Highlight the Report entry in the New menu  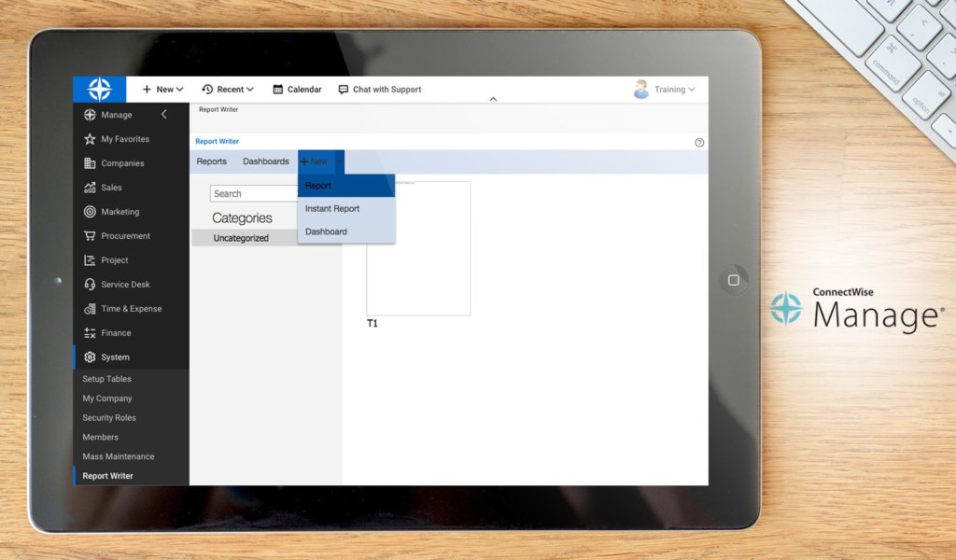tap(318, 185)
